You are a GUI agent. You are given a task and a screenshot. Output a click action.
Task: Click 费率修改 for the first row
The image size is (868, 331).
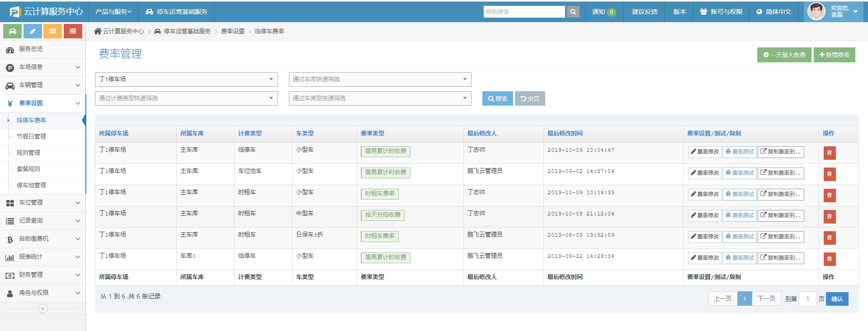[704, 152]
